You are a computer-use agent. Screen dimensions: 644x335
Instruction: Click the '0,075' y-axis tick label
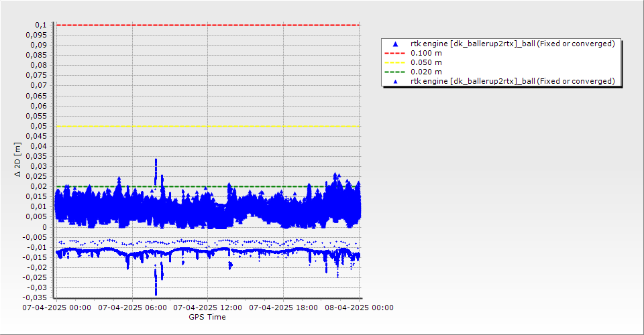click(36, 76)
